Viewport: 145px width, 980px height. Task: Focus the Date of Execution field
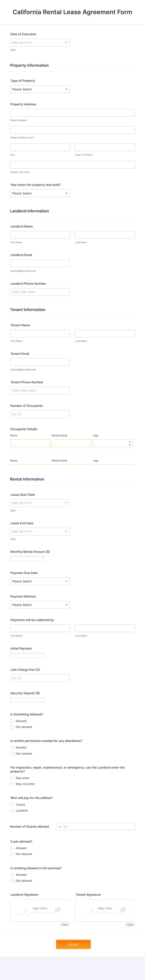[x=40, y=43]
